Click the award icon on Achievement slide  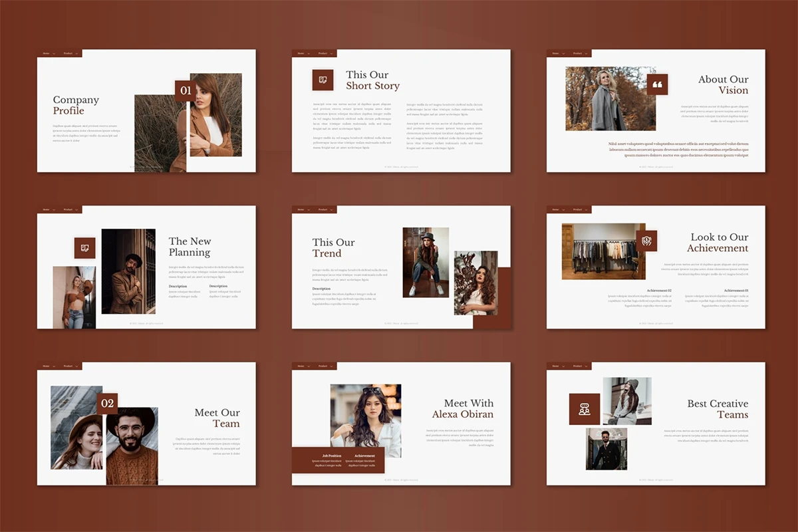(x=646, y=241)
